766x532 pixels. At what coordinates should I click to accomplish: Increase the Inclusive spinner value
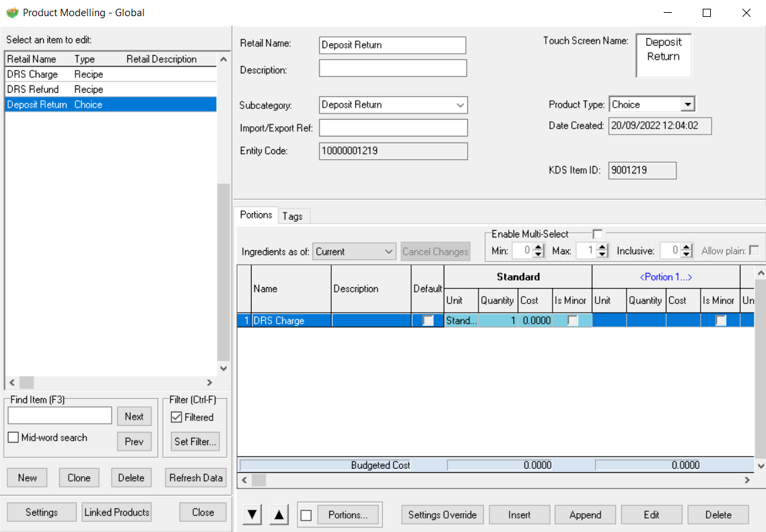point(686,248)
